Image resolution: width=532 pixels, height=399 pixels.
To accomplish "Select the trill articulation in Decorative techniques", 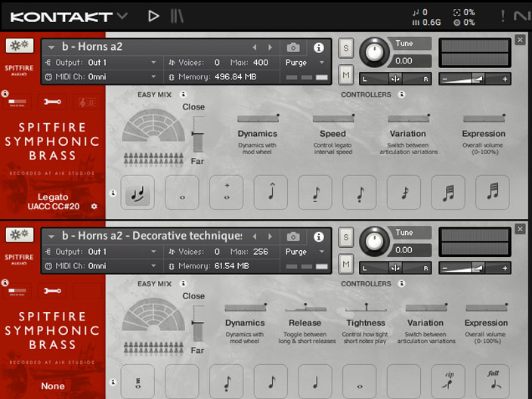I will (138, 382).
